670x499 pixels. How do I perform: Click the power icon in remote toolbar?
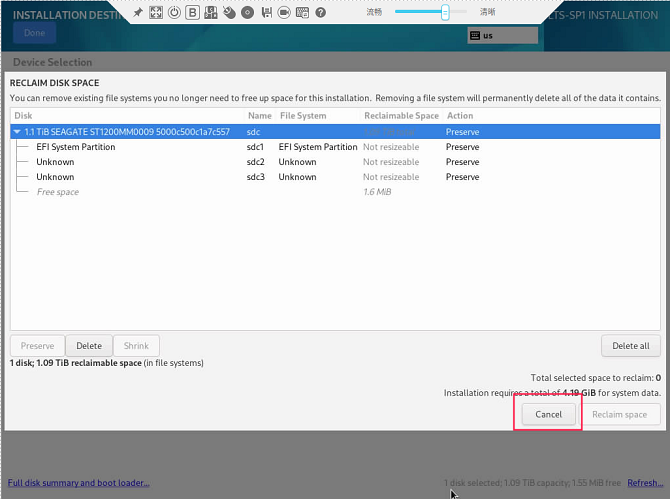coord(174,13)
